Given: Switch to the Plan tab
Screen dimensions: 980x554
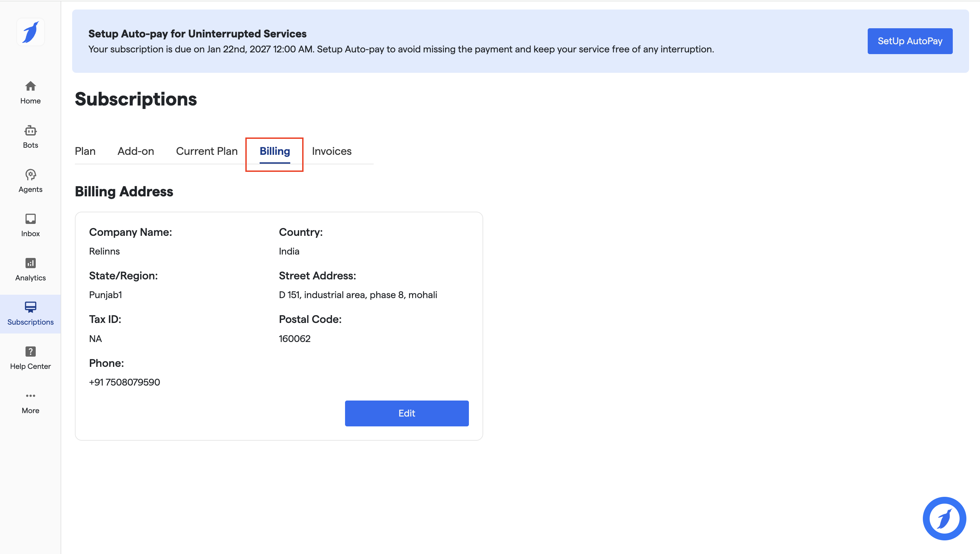Looking at the screenshot, I should click(85, 151).
